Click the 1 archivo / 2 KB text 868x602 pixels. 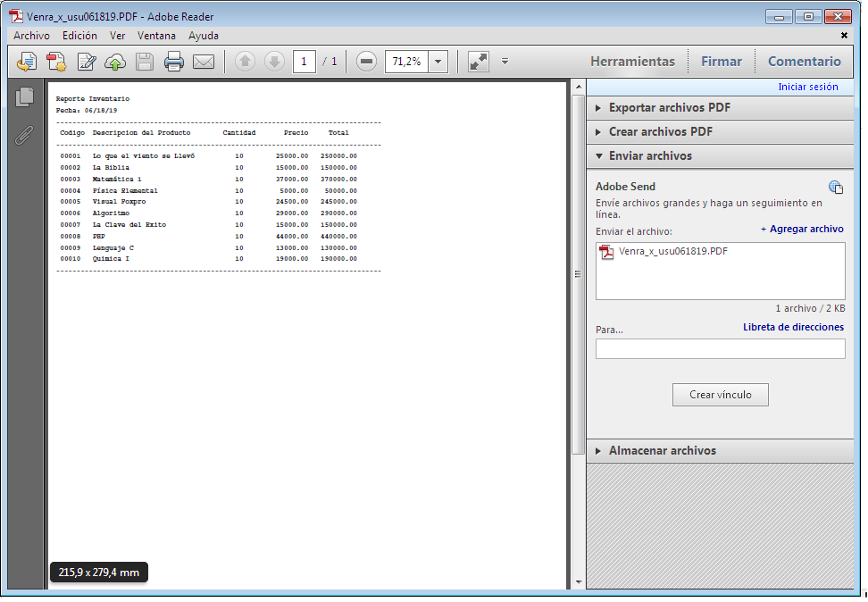tap(810, 308)
